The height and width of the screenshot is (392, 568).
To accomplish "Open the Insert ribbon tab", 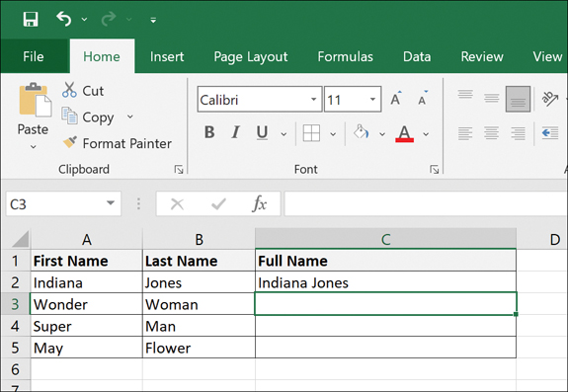I will pos(167,56).
